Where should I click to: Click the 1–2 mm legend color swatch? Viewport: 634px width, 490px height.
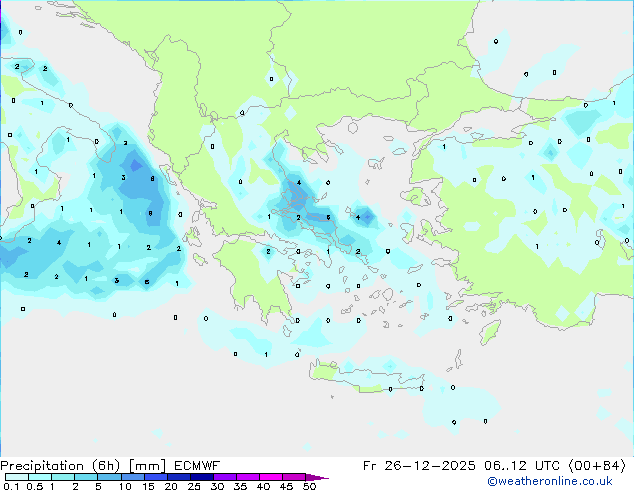63,477
